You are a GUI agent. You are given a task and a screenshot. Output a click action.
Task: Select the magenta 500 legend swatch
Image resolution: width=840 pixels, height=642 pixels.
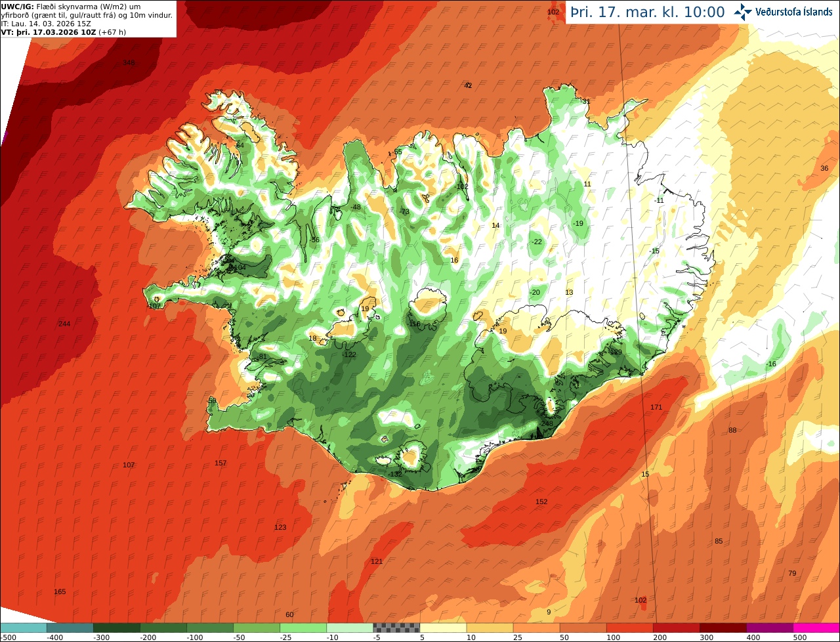pos(816,628)
